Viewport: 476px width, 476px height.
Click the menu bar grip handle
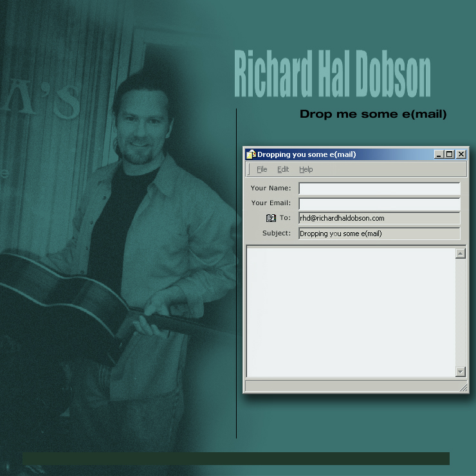point(249,169)
